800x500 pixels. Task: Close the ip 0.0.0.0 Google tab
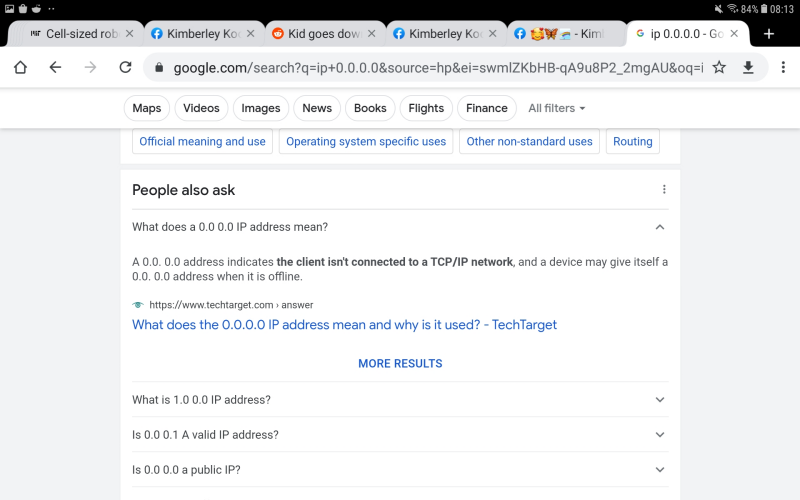click(734, 34)
